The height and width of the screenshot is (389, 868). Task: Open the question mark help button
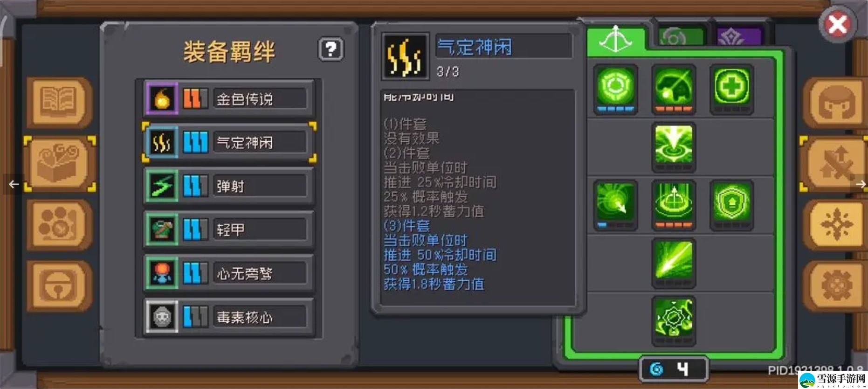331,49
